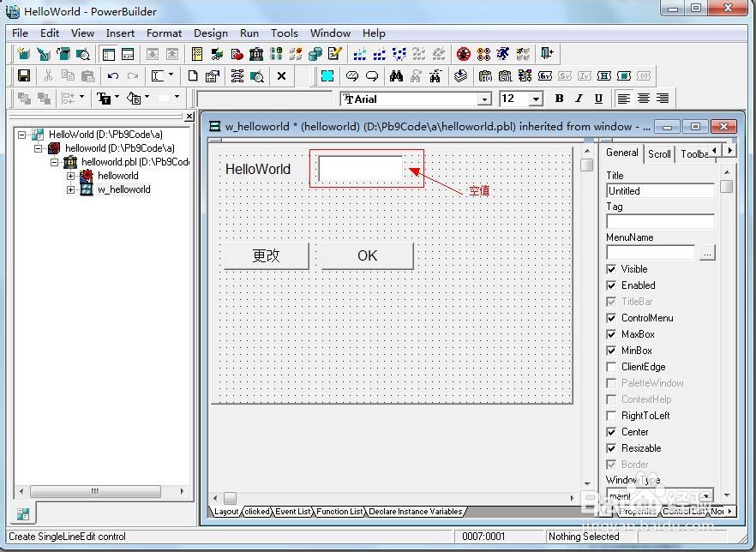The image size is (756, 552).
Task: Toggle the ControlMenu checkbox
Action: click(611, 318)
